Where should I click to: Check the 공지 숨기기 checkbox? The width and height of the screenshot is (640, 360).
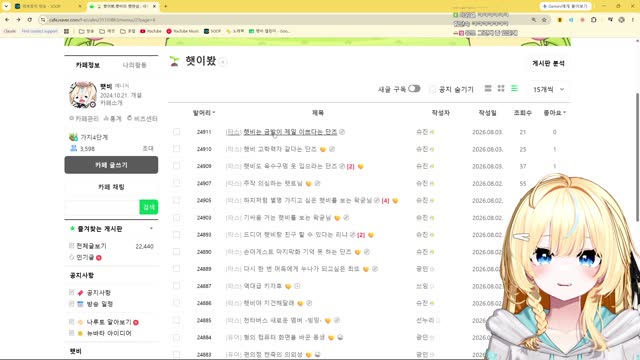tap(433, 89)
